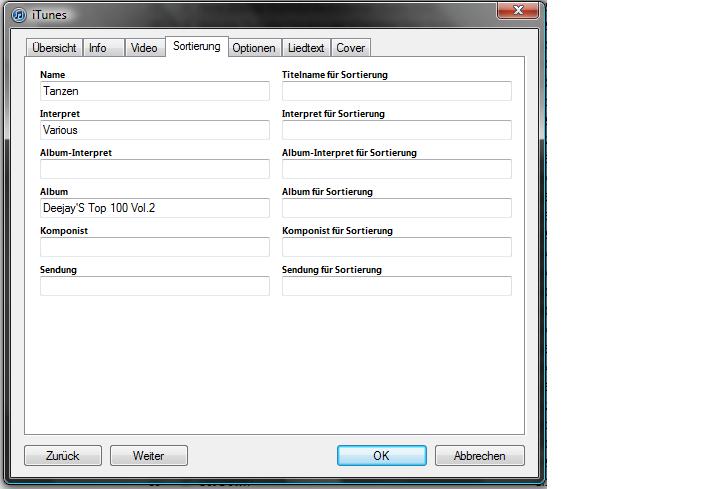Click the Weiter button
Screen dimensions: 720x489
(x=149, y=455)
